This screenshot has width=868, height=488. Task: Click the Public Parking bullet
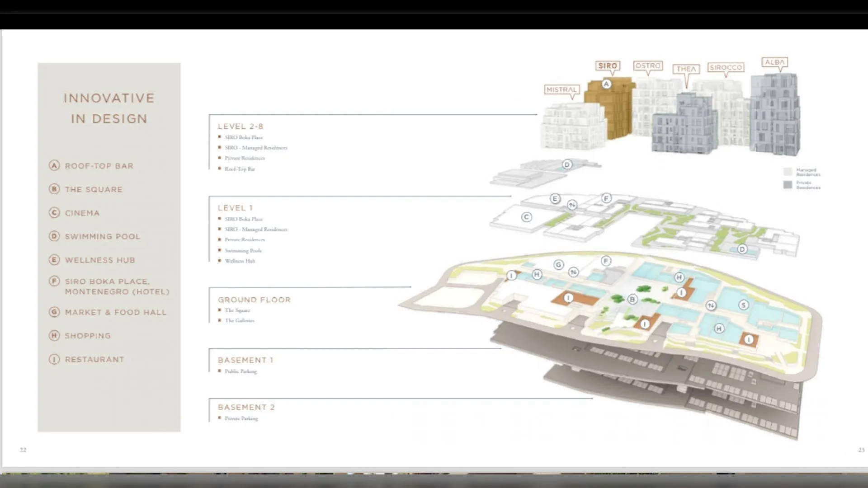pyautogui.click(x=241, y=371)
